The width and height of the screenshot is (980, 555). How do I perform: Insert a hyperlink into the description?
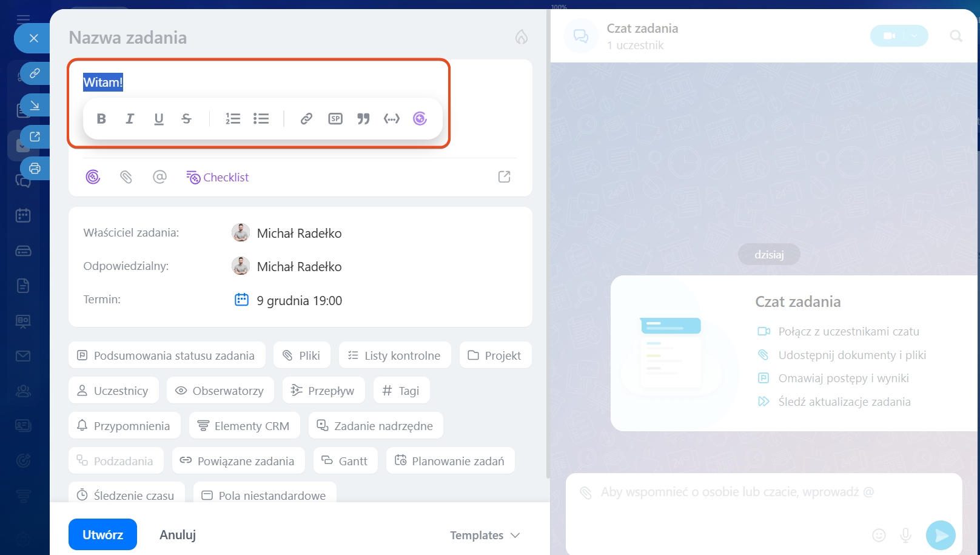306,119
